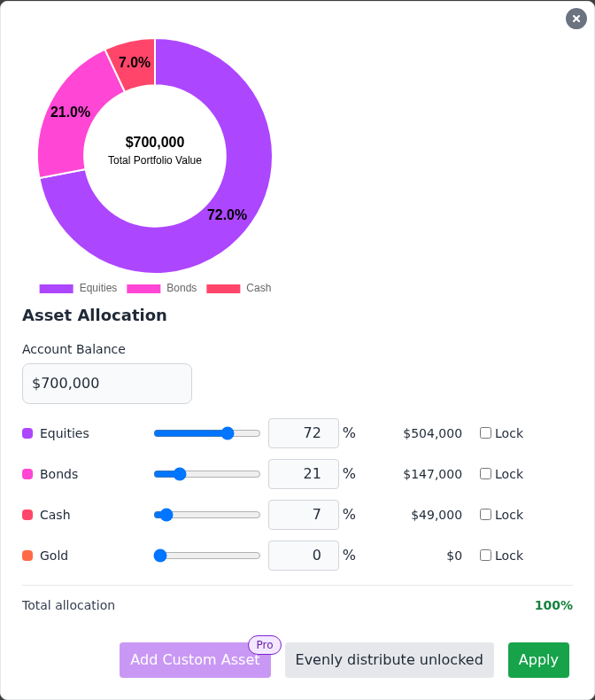Screen dimensions: 595x700
Task: Lock the Bonds allocation
Action: (x=485, y=474)
